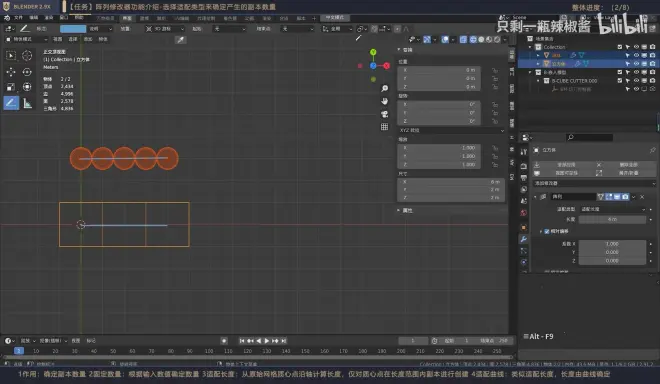Click the 3D cursor tool icon
This screenshot has height=384, width=660.
27,56
